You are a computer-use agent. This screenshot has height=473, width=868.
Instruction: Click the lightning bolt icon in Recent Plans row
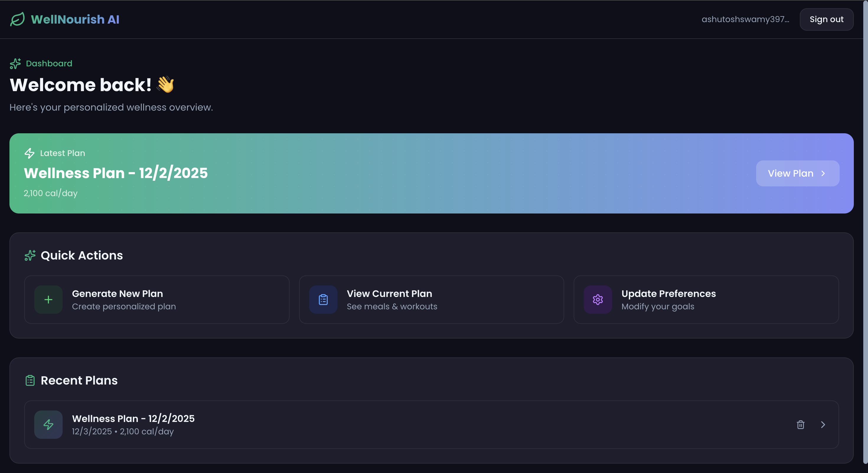48,425
